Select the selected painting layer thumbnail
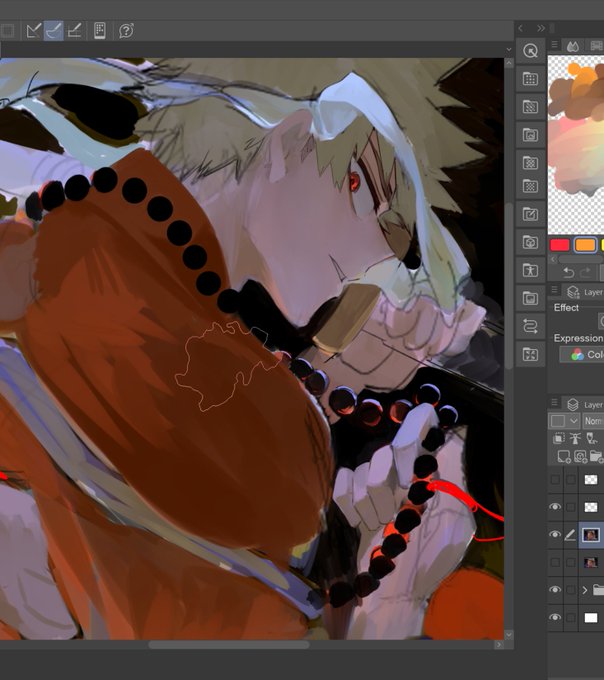 tap(591, 535)
